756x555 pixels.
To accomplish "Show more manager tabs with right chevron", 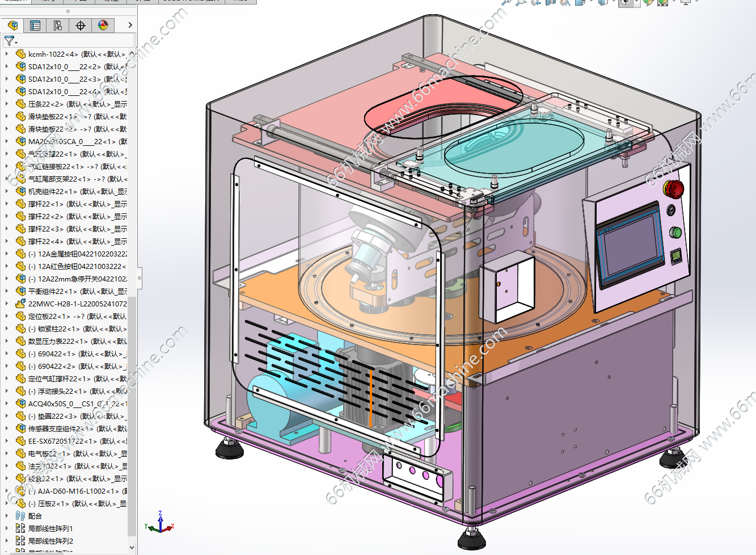I will click(130, 26).
